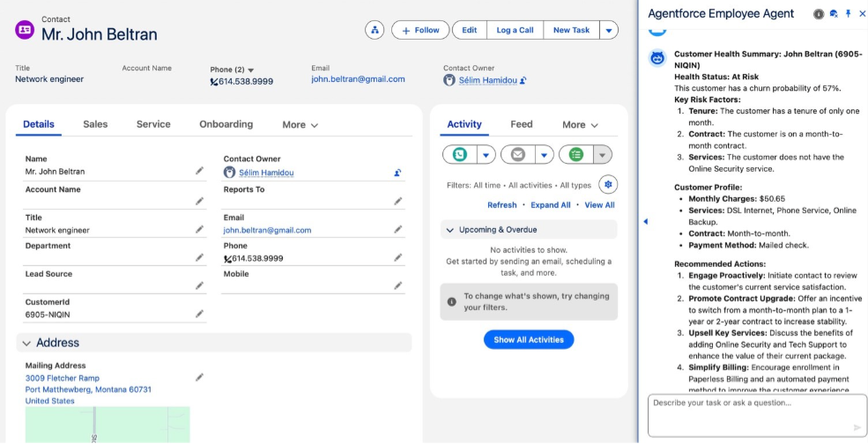Click the Describe your task input field
This screenshot has width=868, height=444.
click(x=757, y=416)
